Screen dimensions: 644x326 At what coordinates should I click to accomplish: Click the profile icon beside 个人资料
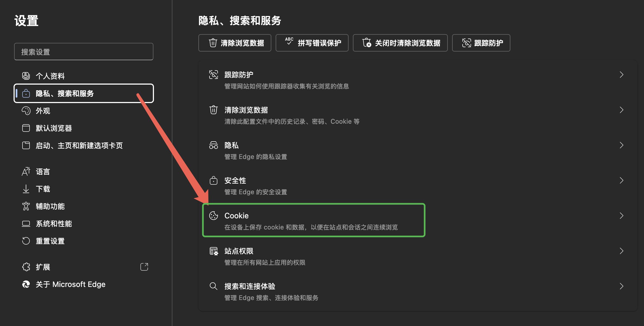[x=26, y=76]
